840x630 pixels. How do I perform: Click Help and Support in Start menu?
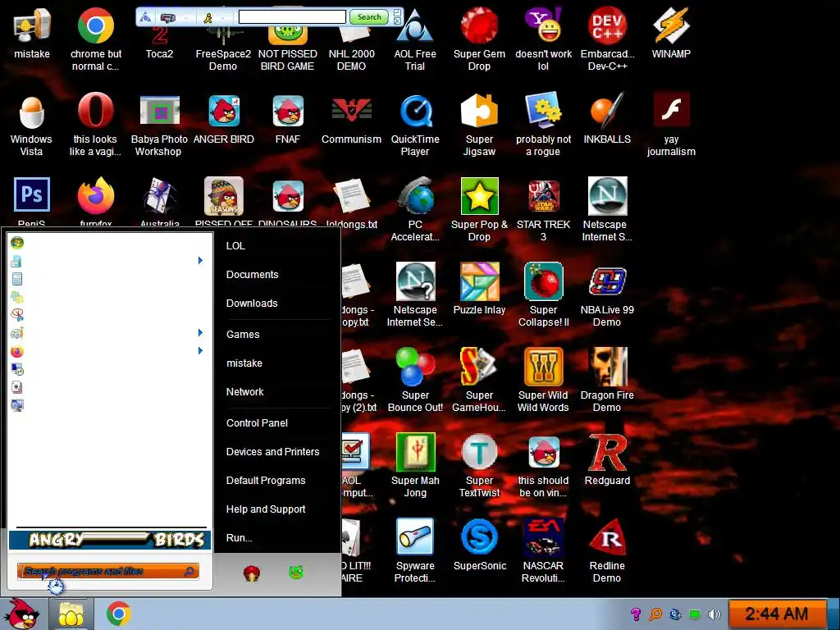tap(266, 509)
